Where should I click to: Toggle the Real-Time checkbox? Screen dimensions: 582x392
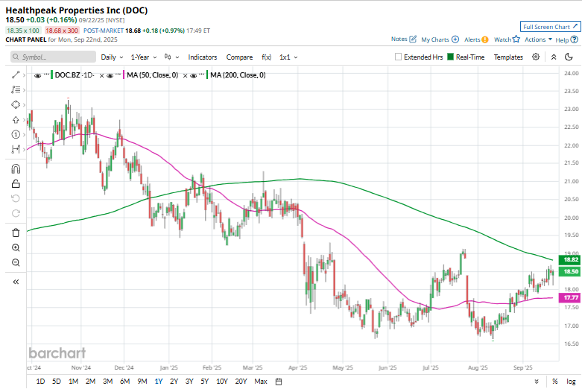coord(450,57)
